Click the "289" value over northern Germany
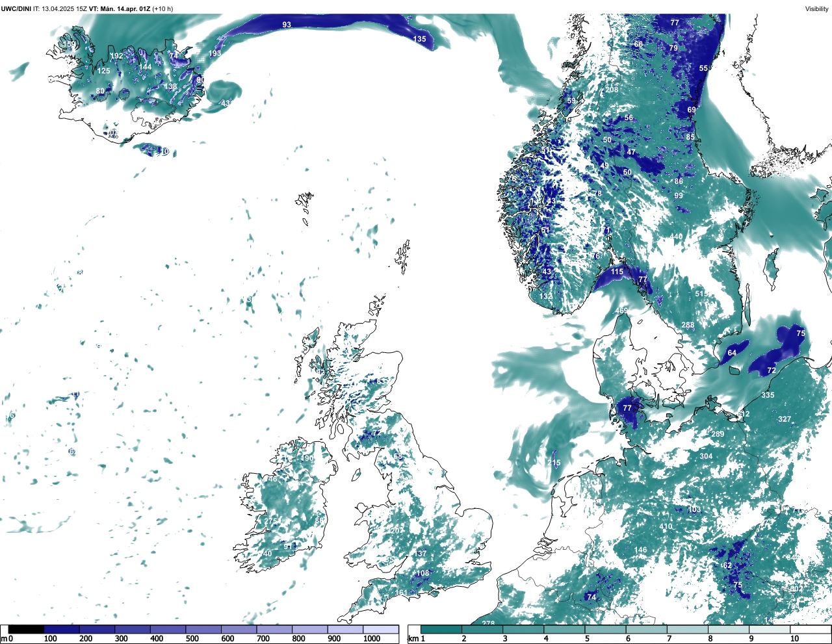 (718, 434)
